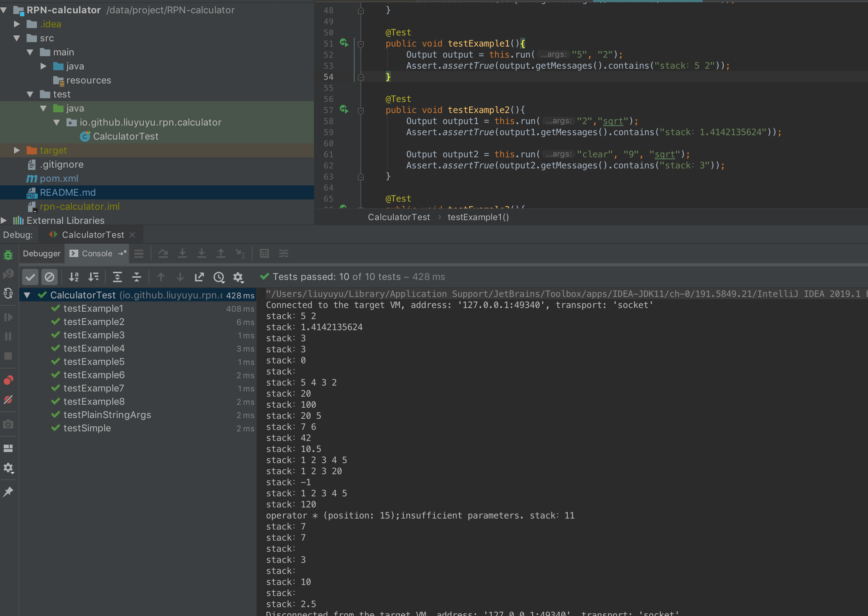Image resolution: width=868 pixels, height=616 pixels.
Task: Click the run gutter icon beside testExample2
Action: [x=344, y=110]
